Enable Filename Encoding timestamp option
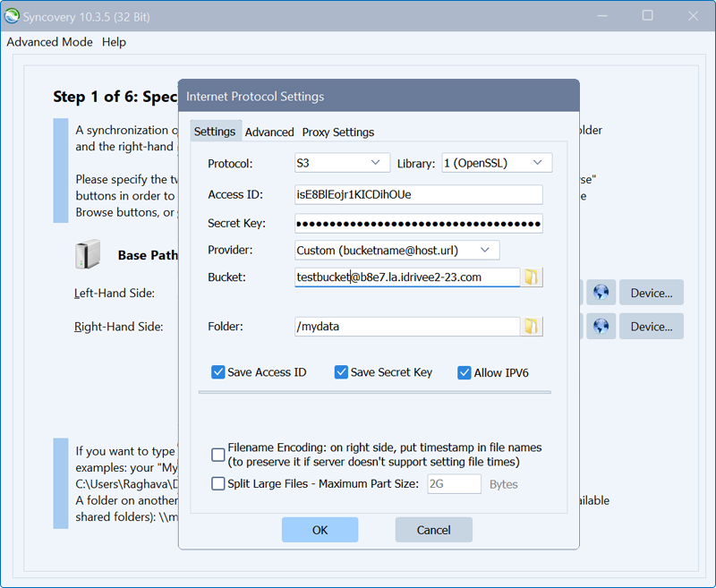The height and width of the screenshot is (588, 716). (x=218, y=455)
